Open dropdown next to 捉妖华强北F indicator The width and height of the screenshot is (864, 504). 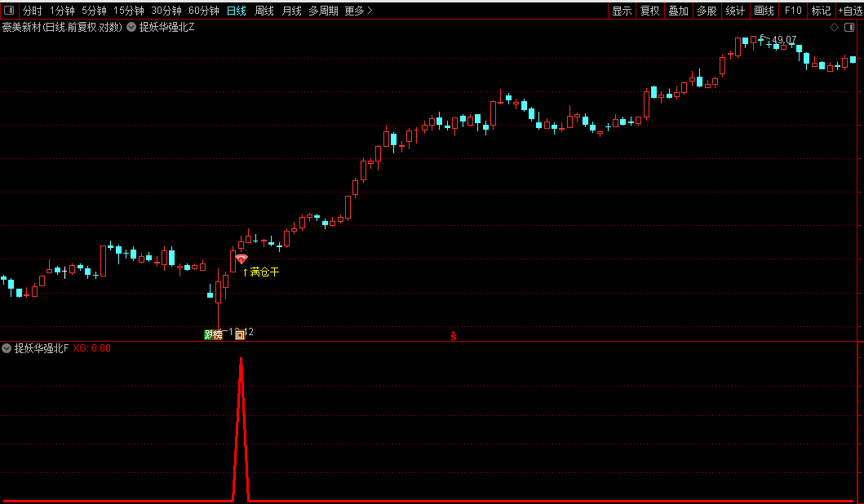pyautogui.click(x=7, y=348)
